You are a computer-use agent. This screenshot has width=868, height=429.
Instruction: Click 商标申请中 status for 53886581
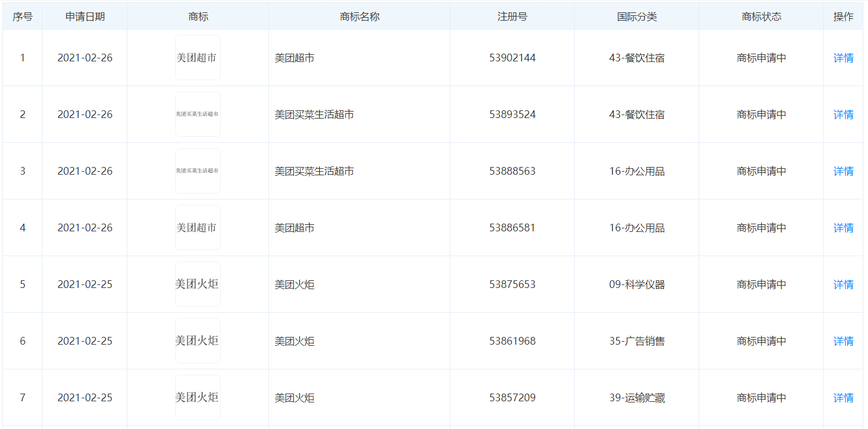point(761,228)
